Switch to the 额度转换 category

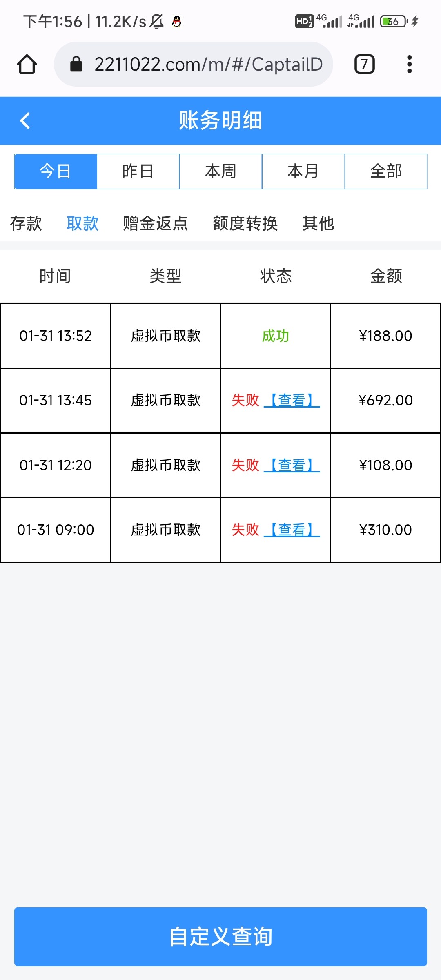245,223
